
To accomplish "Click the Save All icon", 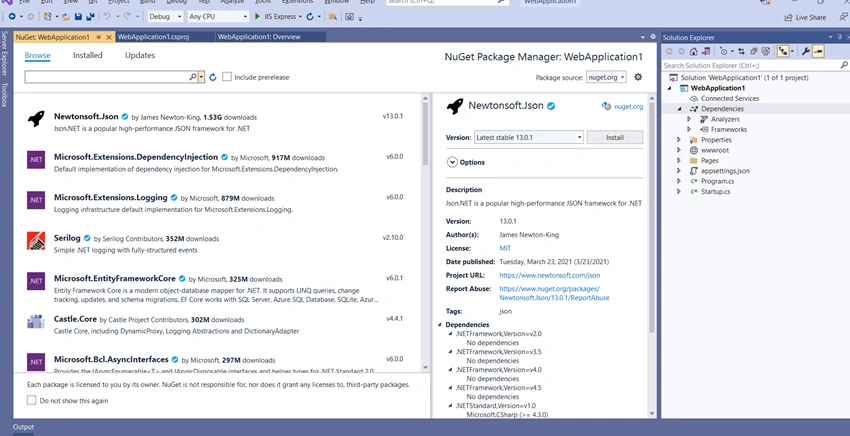I will click(90, 17).
